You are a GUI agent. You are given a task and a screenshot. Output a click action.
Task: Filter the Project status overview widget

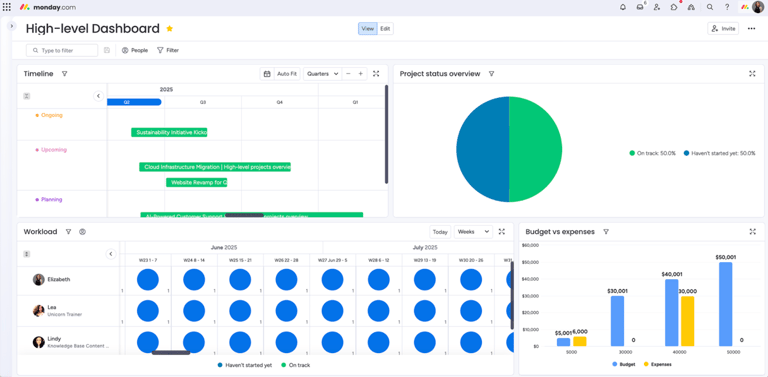[x=491, y=74]
